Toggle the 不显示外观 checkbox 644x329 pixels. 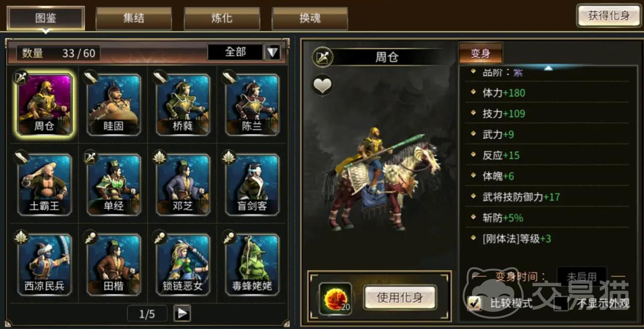tap(561, 303)
